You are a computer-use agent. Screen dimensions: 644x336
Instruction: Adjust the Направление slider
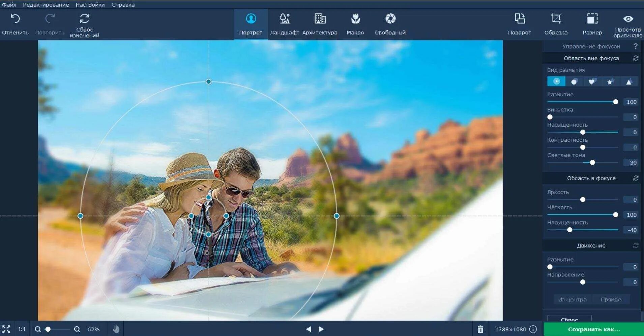pos(583,282)
